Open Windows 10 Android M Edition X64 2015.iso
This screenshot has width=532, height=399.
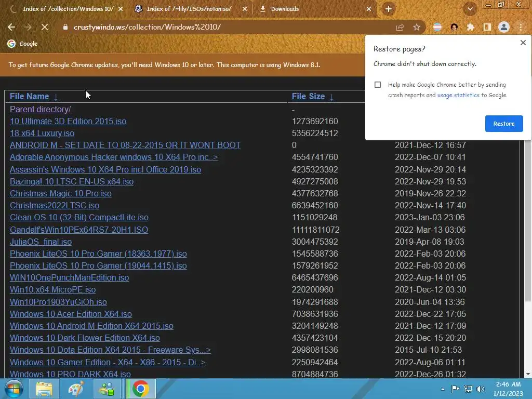pos(91,326)
